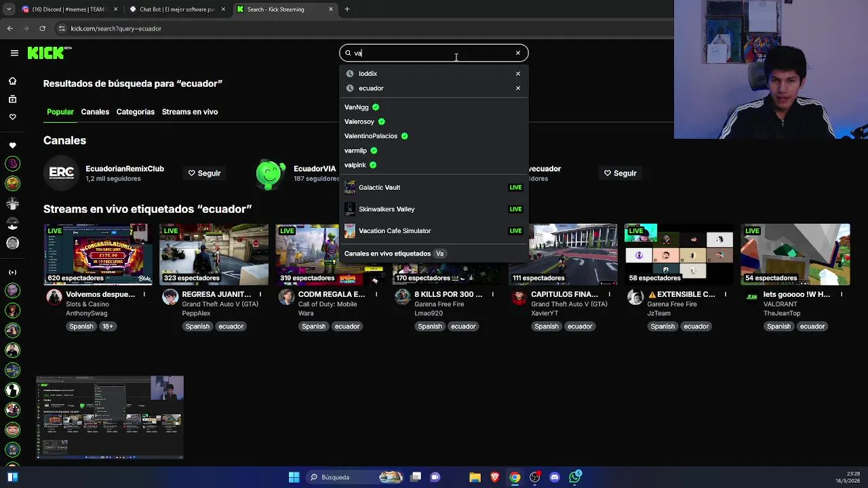
Task: Open the Kick hamburger menu
Action: pyautogui.click(x=14, y=53)
